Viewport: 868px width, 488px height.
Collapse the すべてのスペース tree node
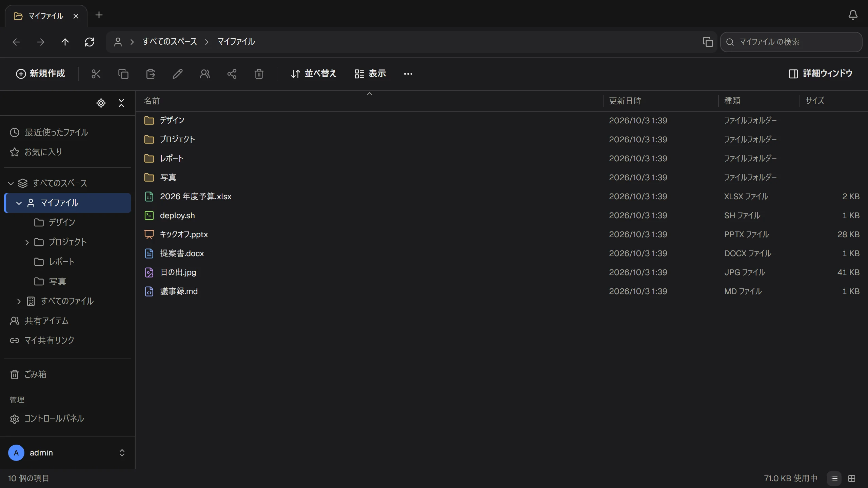point(11,183)
